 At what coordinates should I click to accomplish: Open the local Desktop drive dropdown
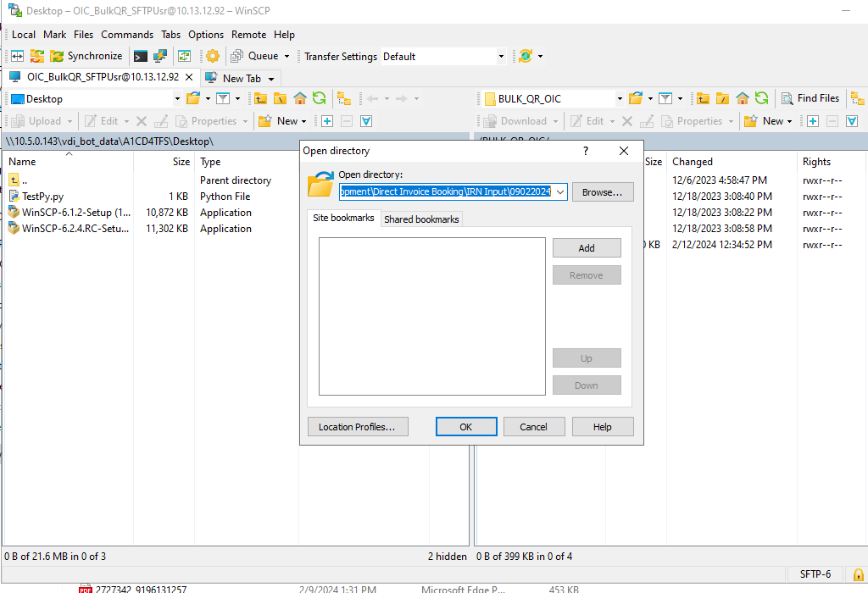pos(177,99)
